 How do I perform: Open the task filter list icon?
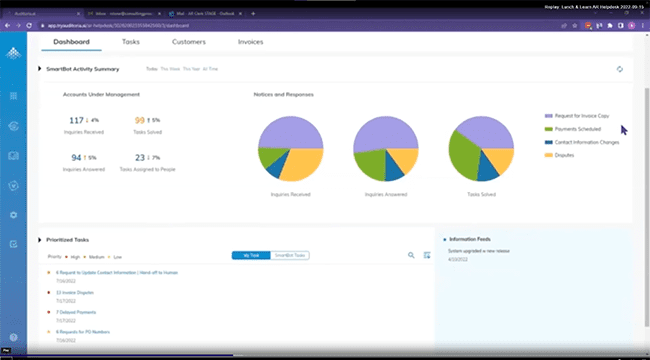427,255
